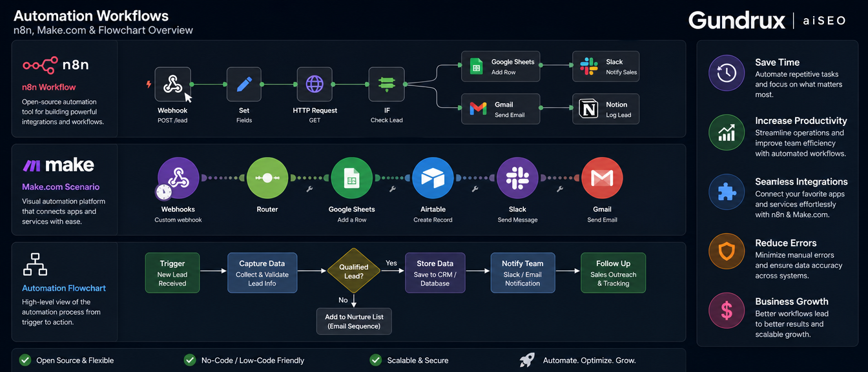Click the Seamless Integrations heading

tap(801, 181)
